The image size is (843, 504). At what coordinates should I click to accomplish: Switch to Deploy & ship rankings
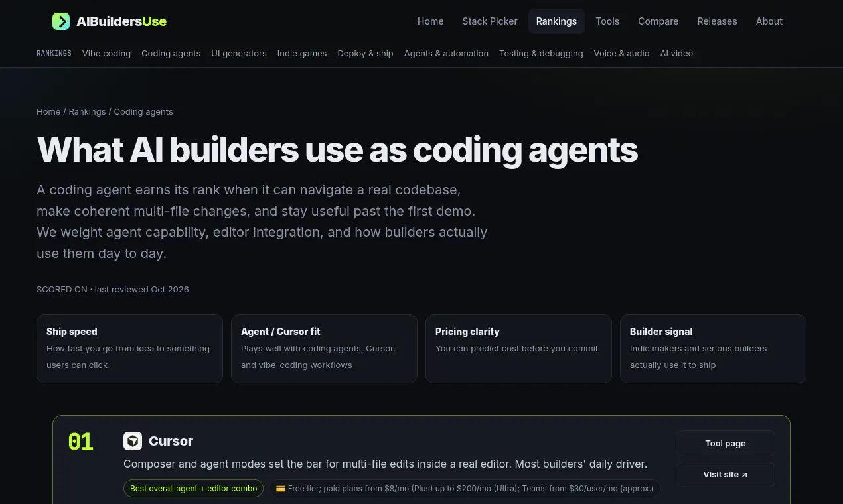365,54
